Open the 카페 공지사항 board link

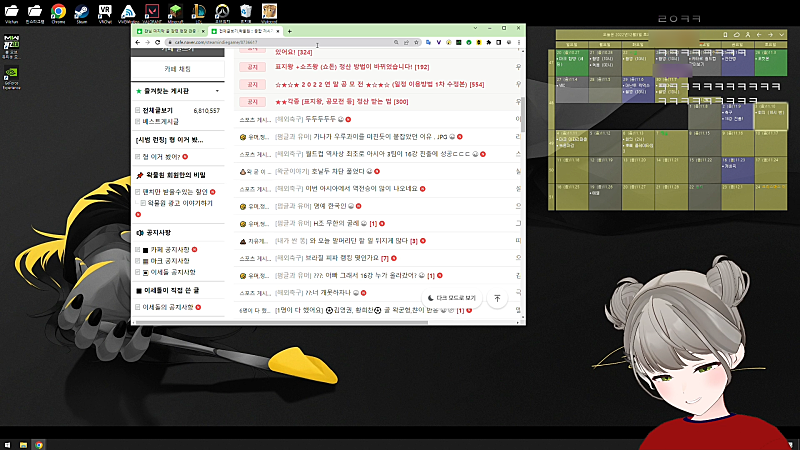(x=170, y=249)
